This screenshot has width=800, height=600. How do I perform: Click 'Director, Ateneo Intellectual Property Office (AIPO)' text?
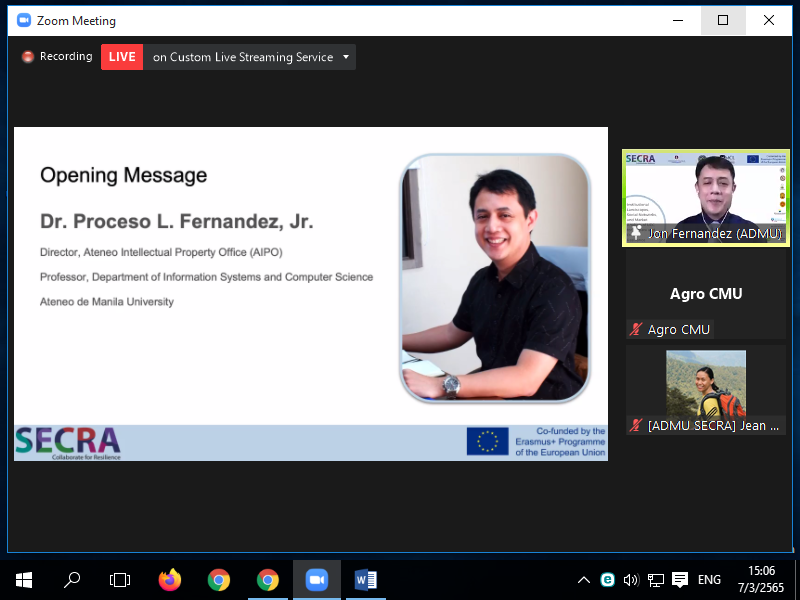161,252
